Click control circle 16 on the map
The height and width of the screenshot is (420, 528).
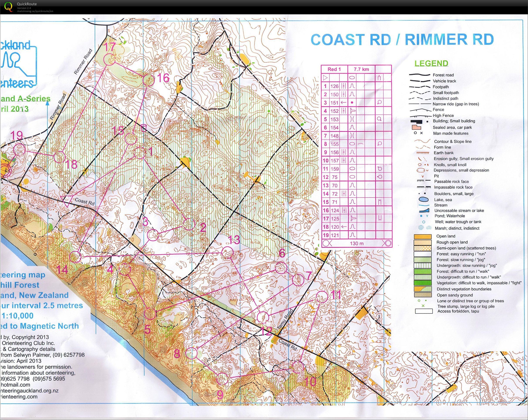[149, 80]
